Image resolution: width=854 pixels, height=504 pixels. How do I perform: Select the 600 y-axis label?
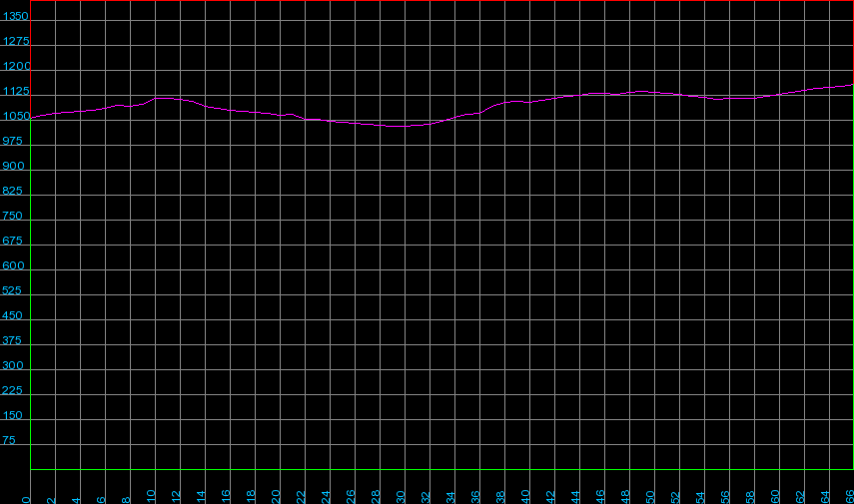coord(13,266)
